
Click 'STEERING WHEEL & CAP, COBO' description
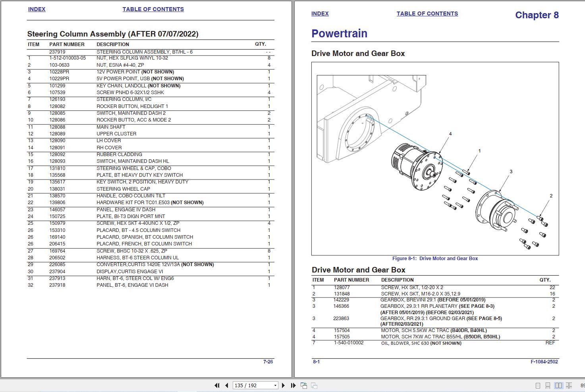(134, 168)
